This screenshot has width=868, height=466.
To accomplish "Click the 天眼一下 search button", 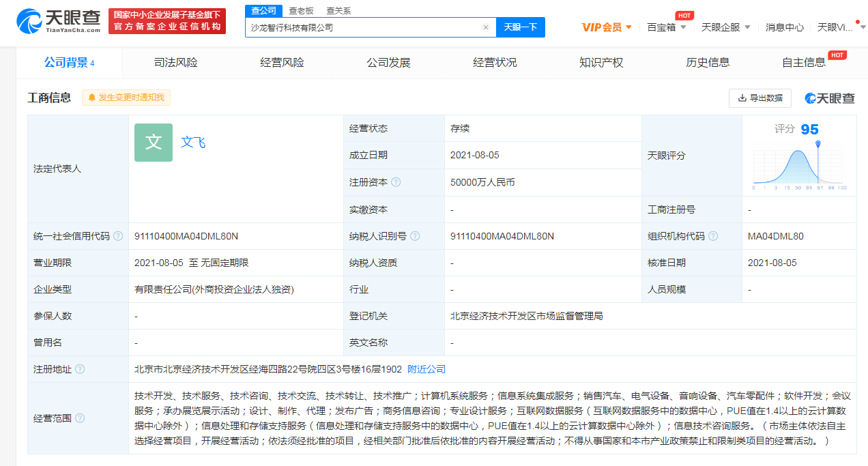I will coord(520,27).
